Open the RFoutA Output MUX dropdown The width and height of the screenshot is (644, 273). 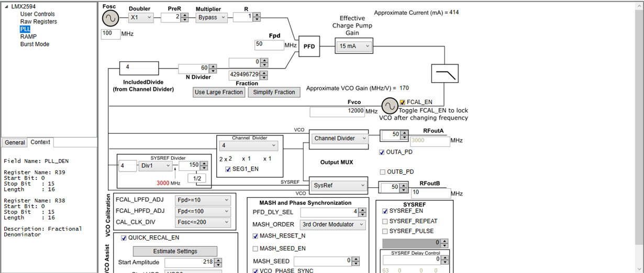[340, 139]
